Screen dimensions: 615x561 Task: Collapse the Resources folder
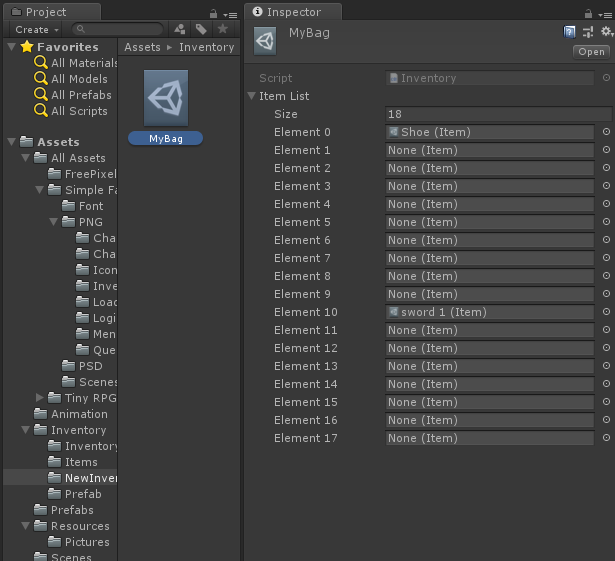tap(26, 526)
